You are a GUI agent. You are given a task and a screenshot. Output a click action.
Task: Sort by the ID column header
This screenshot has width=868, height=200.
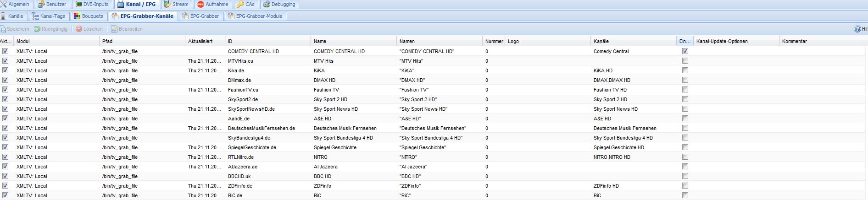click(268, 41)
